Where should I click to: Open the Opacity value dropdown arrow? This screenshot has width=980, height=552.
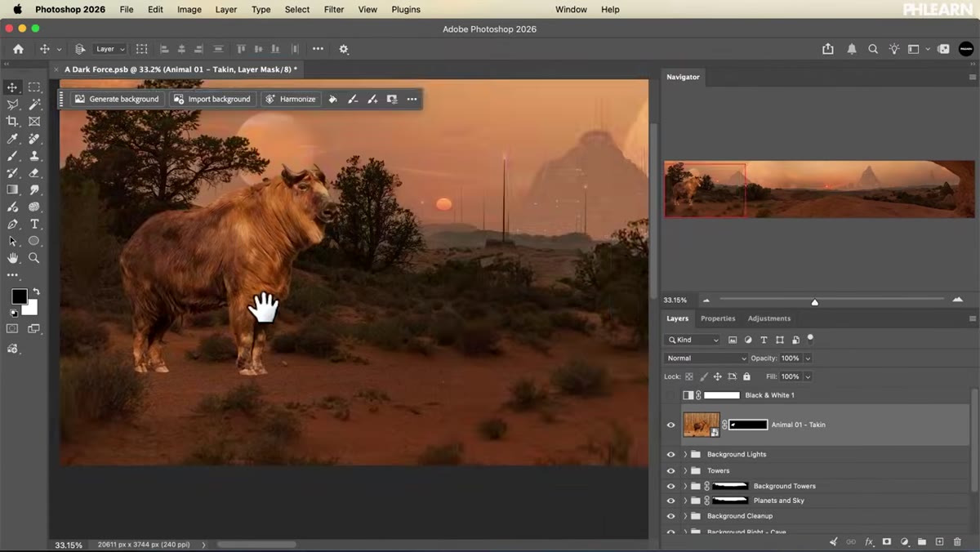pos(808,358)
